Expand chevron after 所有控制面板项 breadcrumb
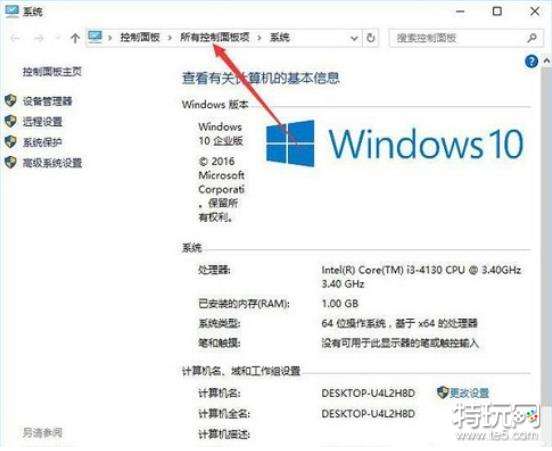552x451 pixels. 259,37
